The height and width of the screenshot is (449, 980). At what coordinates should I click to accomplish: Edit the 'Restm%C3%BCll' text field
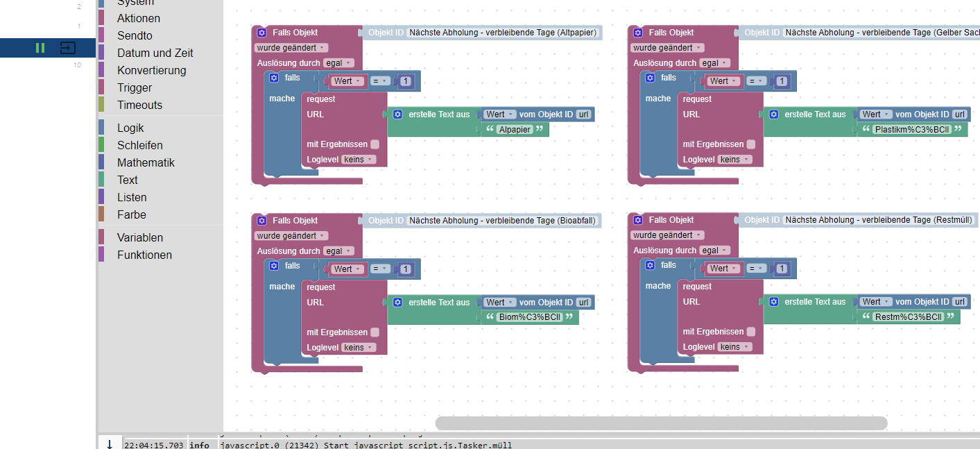click(x=909, y=317)
